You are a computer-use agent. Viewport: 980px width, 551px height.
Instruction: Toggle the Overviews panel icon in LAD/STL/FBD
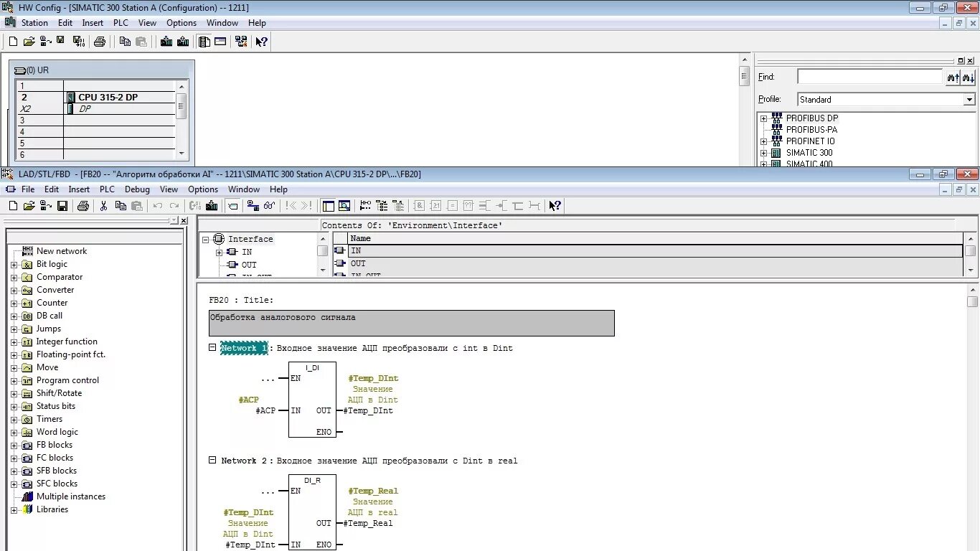[329, 206]
